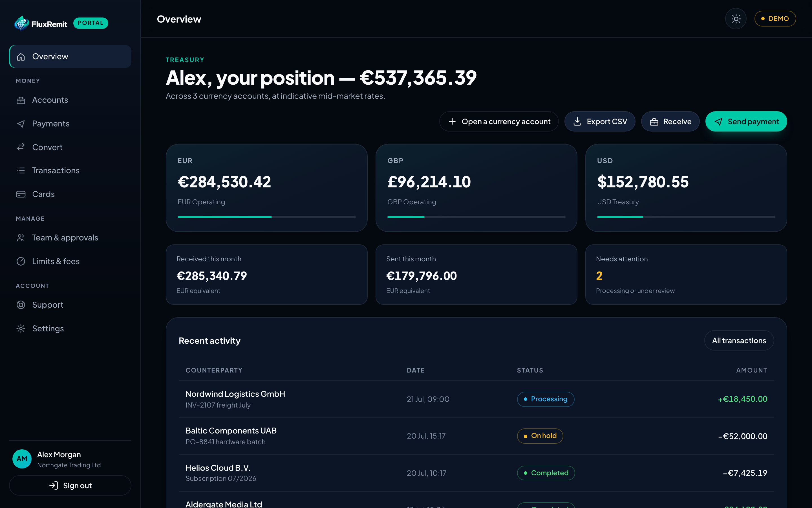Image resolution: width=812 pixels, height=508 pixels.
Task: Click the Baltic Components UAB row
Action: point(476,436)
